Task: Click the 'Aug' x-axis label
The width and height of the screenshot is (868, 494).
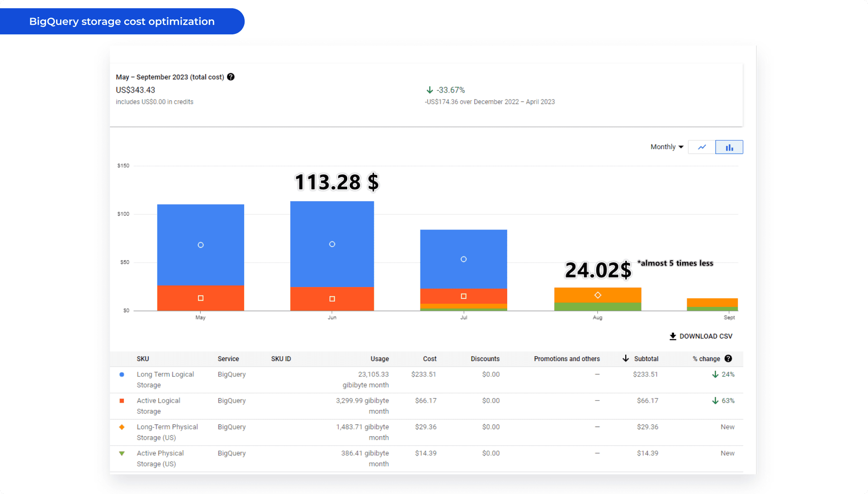Action: pos(598,318)
